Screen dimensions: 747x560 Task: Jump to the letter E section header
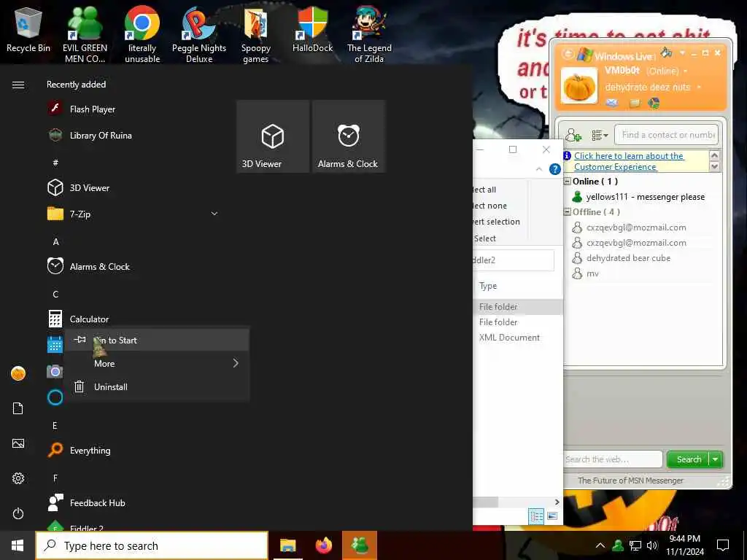pyautogui.click(x=55, y=426)
